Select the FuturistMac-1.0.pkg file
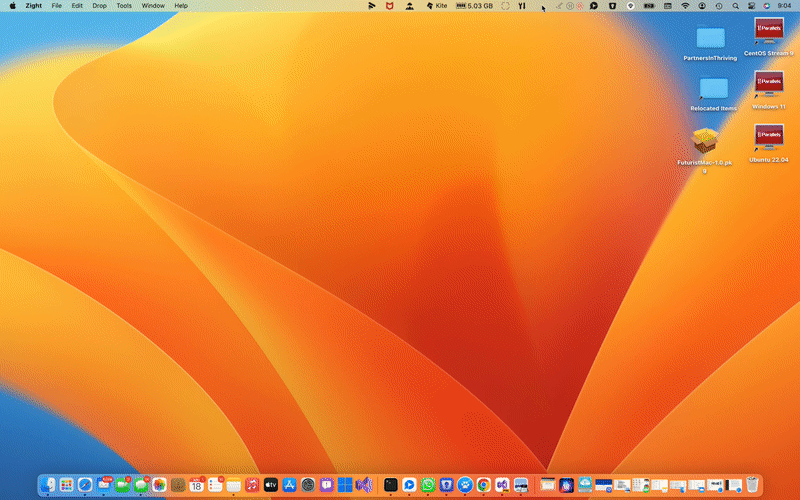Screen dimensions: 800x500 pos(705,142)
